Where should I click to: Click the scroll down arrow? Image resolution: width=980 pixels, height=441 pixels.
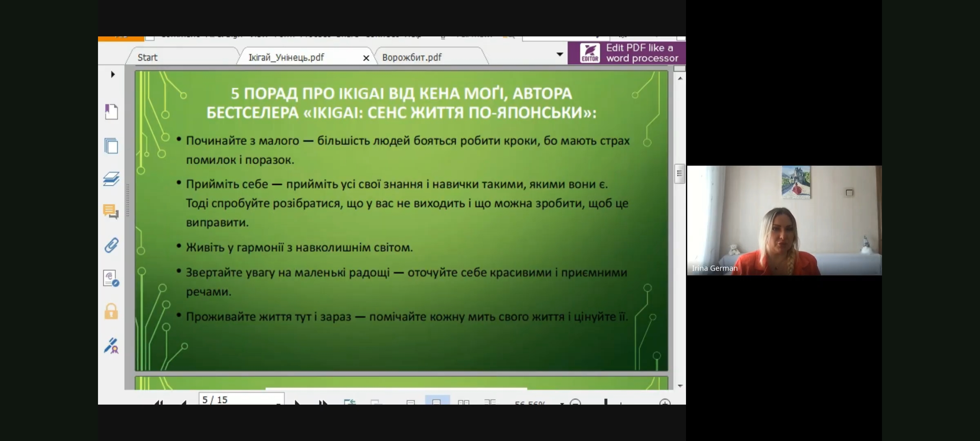point(680,385)
